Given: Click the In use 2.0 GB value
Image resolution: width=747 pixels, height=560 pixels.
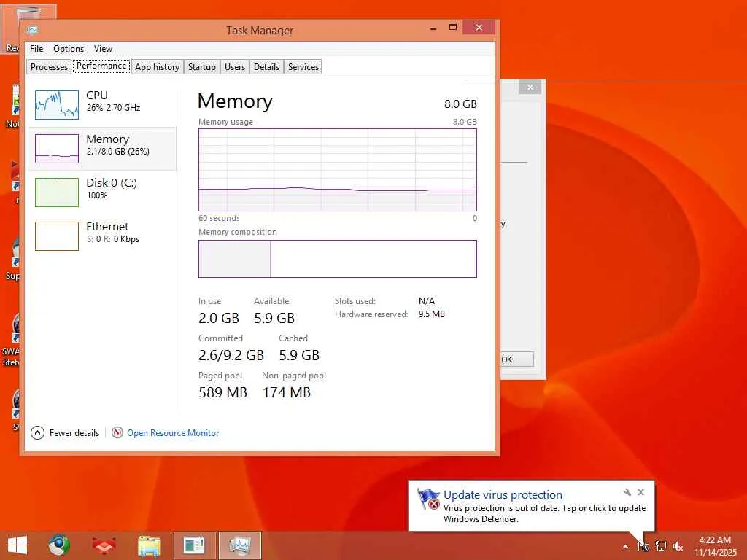Looking at the screenshot, I should click(219, 318).
